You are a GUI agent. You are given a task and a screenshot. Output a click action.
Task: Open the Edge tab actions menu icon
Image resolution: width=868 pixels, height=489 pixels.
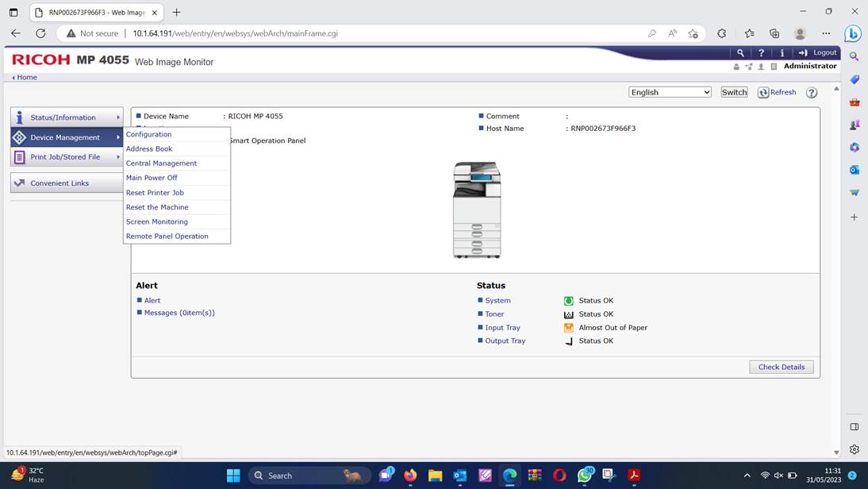[x=13, y=12]
